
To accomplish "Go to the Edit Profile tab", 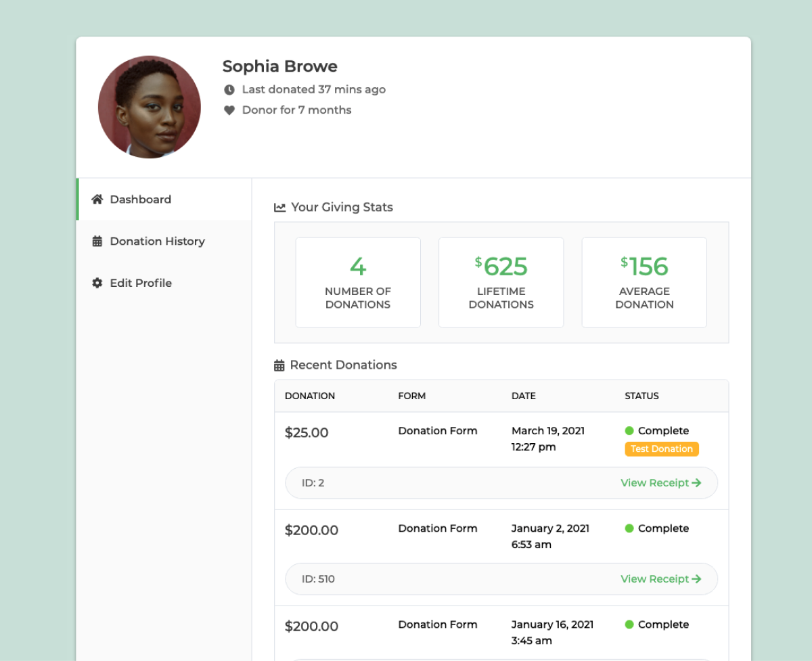I will pyautogui.click(x=164, y=283).
